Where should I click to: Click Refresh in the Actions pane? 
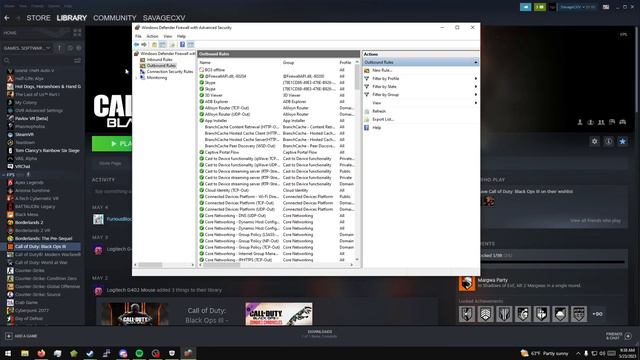(379, 111)
